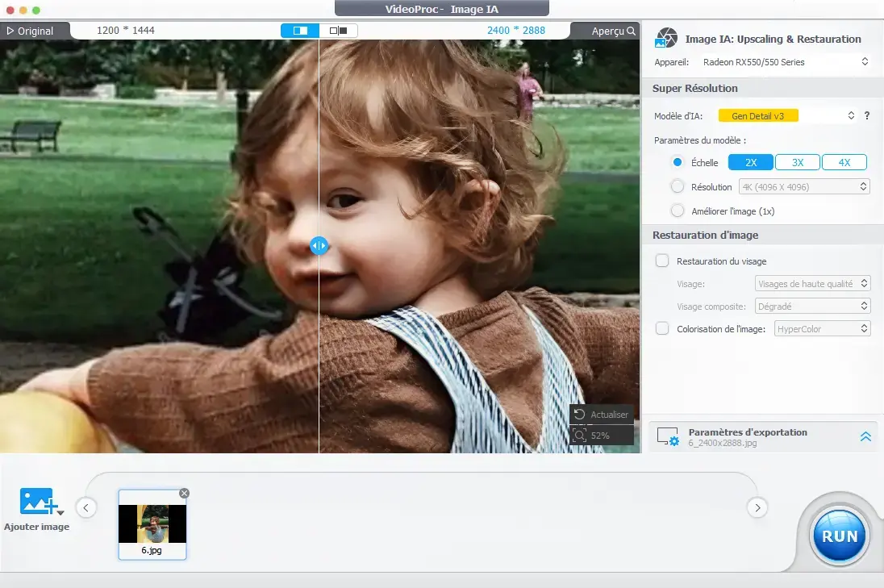Select the 4X scale button

844,162
